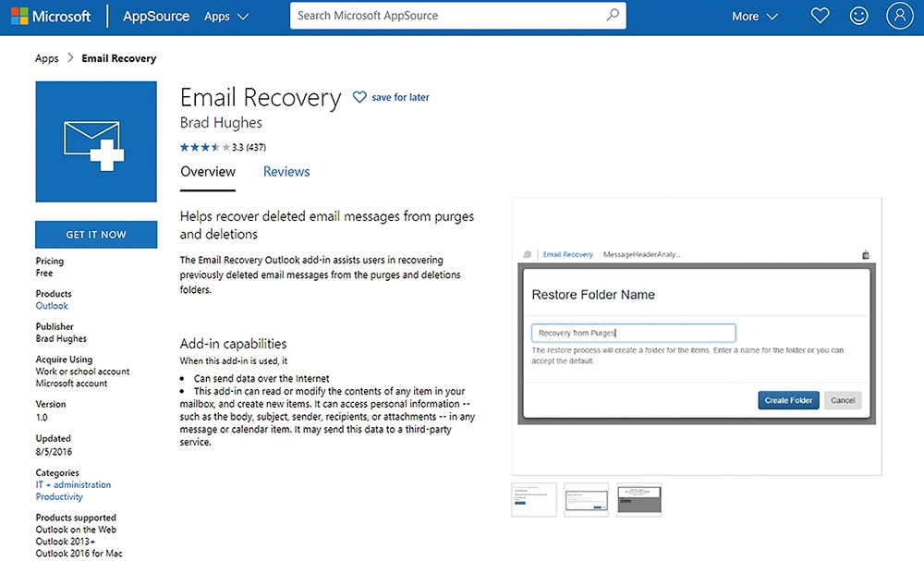
Task: Open the Productivity category link
Action: (59, 497)
